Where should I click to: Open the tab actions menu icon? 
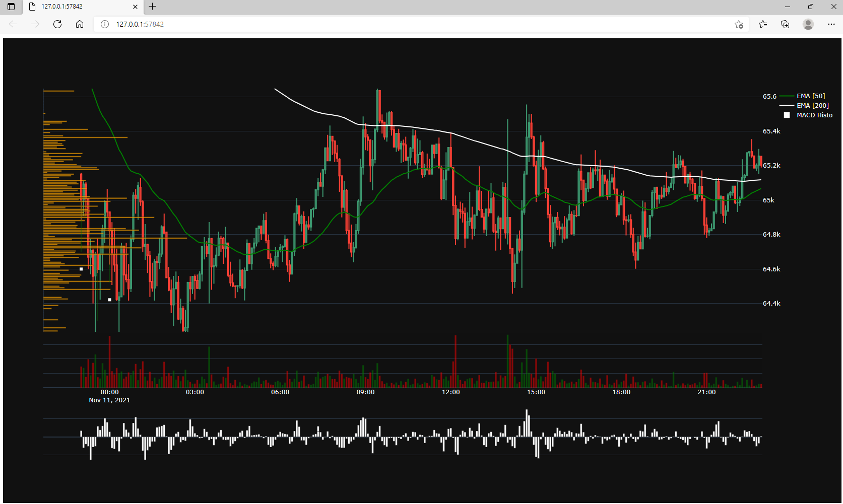(x=11, y=7)
